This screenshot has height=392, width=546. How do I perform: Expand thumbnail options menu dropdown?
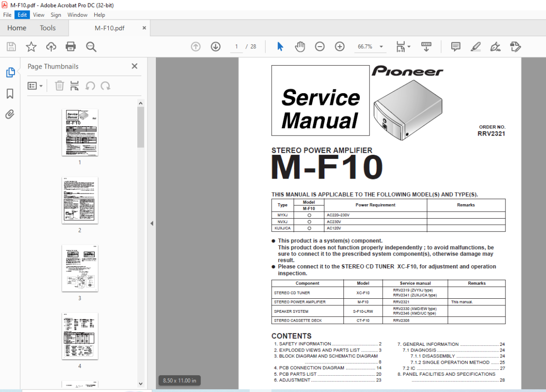point(35,86)
